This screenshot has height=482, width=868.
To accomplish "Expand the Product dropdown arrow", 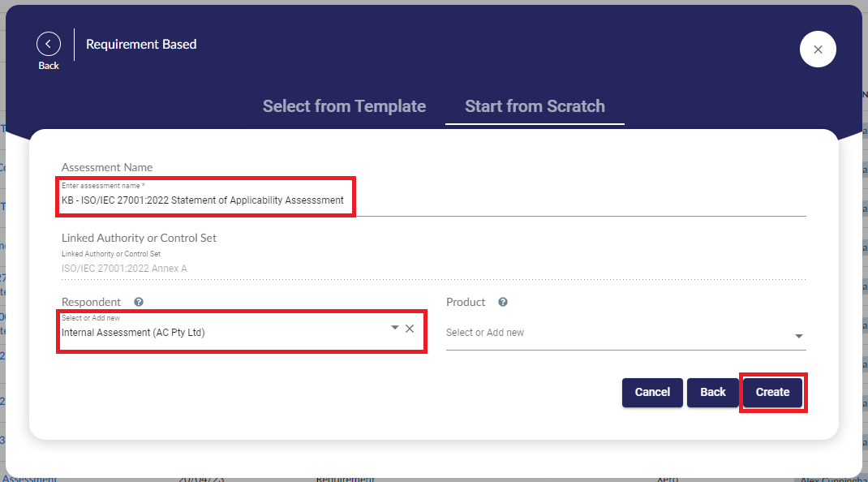I will coord(798,336).
